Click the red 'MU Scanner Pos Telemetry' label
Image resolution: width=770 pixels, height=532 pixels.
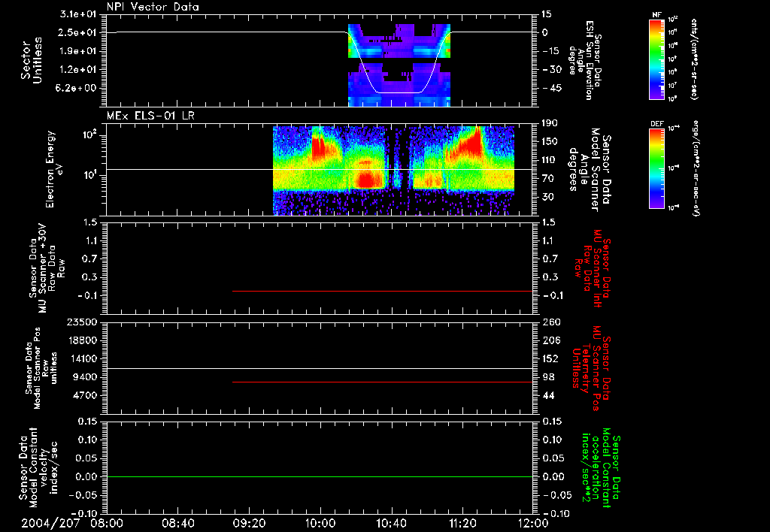click(591, 369)
